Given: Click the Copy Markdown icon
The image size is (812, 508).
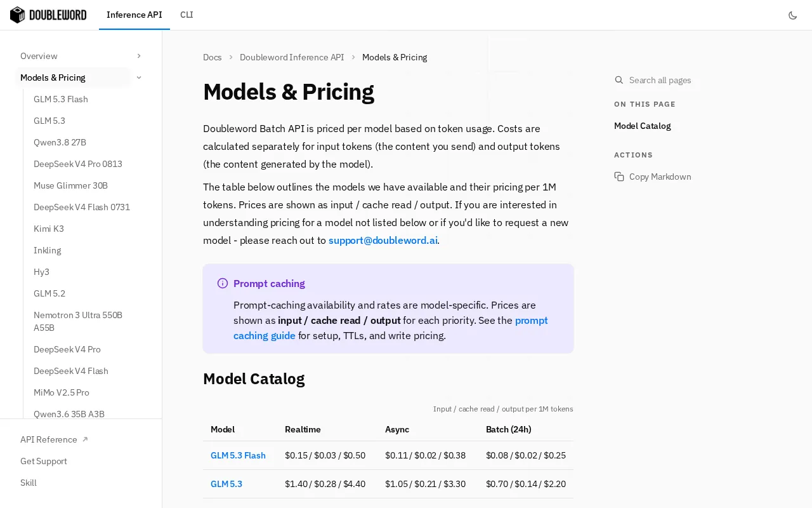Looking at the screenshot, I should (x=619, y=177).
